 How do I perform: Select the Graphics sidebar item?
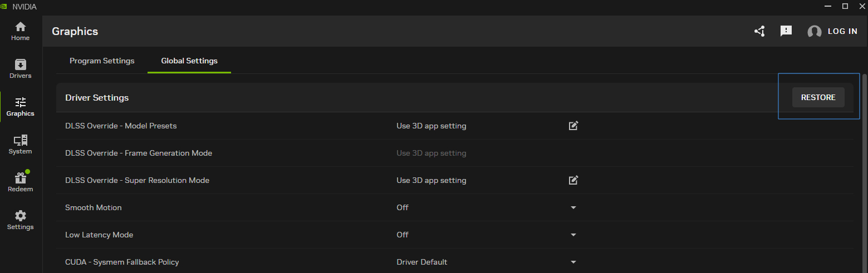[x=21, y=107]
